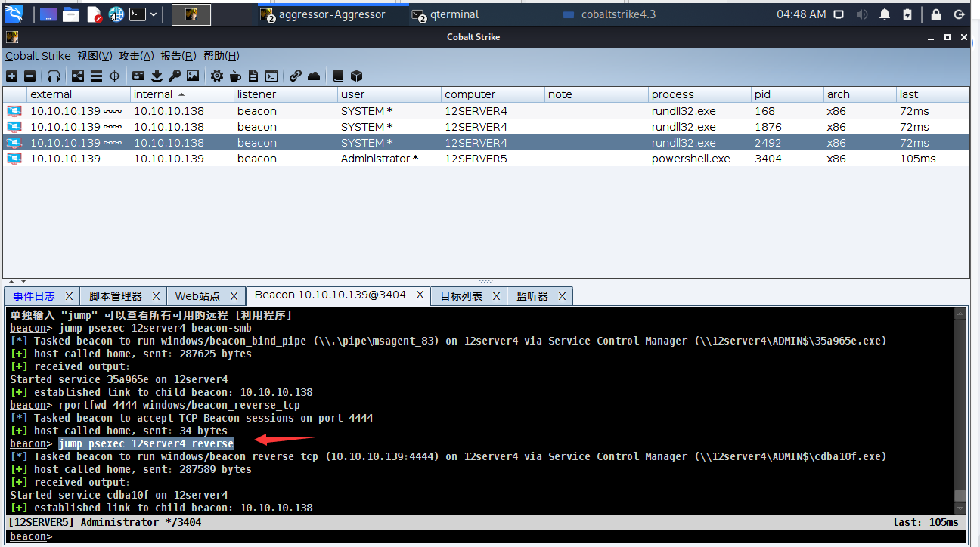The image size is (980, 547).
Task: Select the session row with pid 1876
Action: coord(486,127)
